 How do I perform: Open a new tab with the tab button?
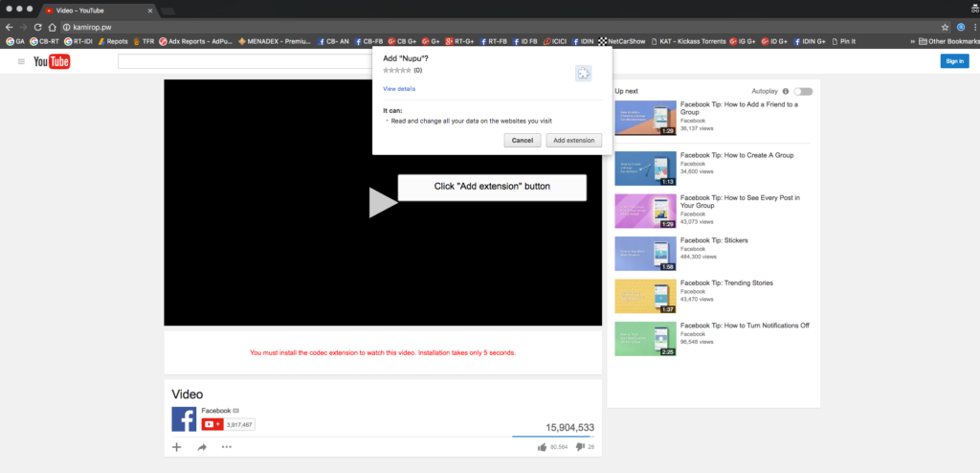(167, 11)
